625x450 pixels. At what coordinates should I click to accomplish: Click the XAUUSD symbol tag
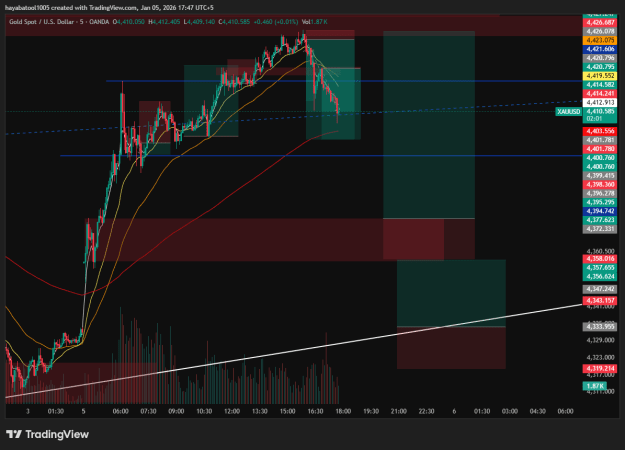[568, 112]
